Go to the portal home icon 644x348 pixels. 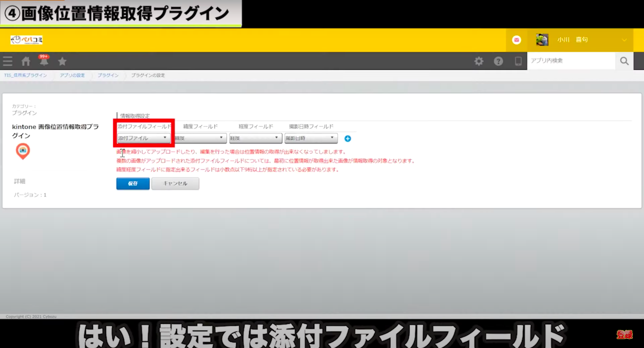(26, 61)
